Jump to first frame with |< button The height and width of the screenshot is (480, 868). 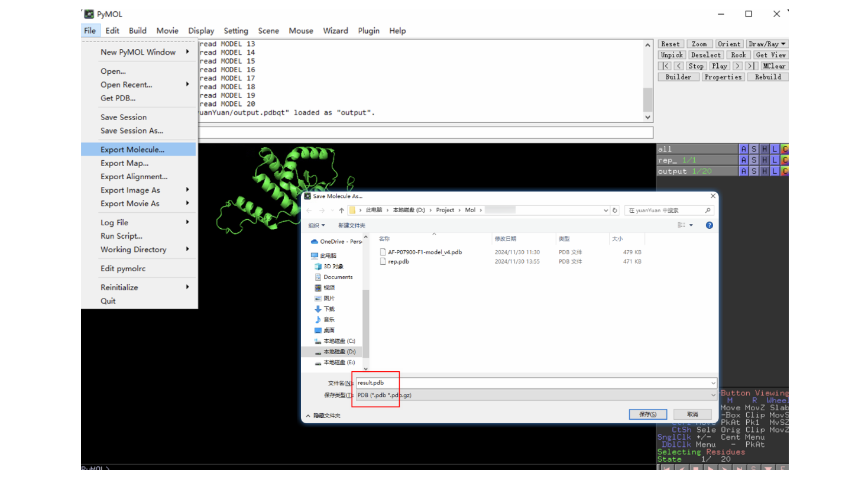click(x=666, y=66)
